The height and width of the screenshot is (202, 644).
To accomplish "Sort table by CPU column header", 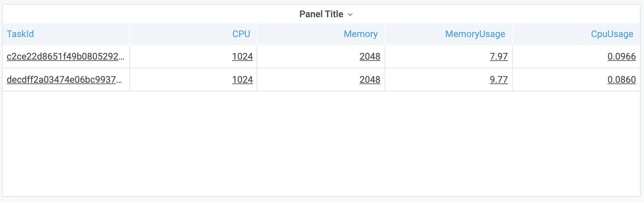I will click(x=241, y=34).
